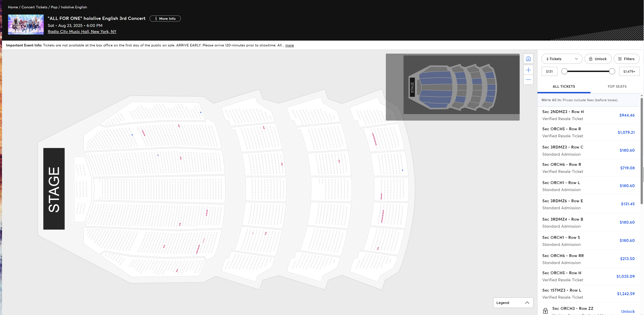Click the venue minimap overview

click(453, 87)
